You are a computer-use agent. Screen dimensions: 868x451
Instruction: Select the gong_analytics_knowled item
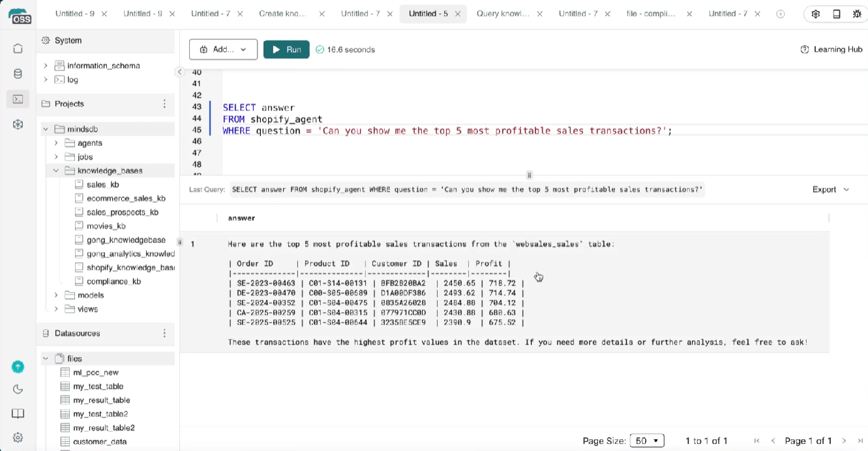[130, 254]
